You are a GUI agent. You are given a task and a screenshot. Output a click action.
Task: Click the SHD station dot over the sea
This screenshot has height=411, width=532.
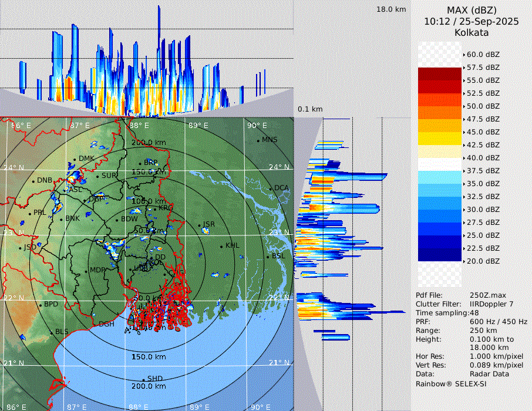coord(143,379)
